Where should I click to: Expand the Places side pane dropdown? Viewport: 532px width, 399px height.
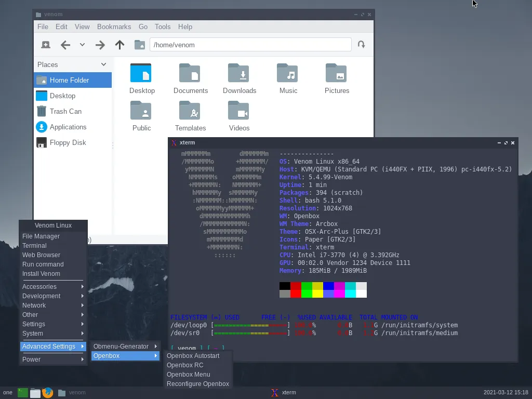103,64
